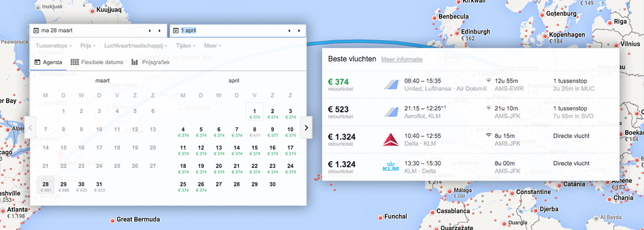Pick 9 april priced €377
The height and width of the screenshot is (230, 644).
click(x=272, y=131)
